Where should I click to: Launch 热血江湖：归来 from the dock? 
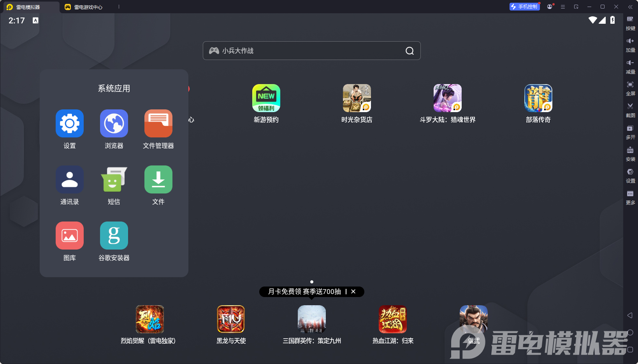click(x=393, y=319)
